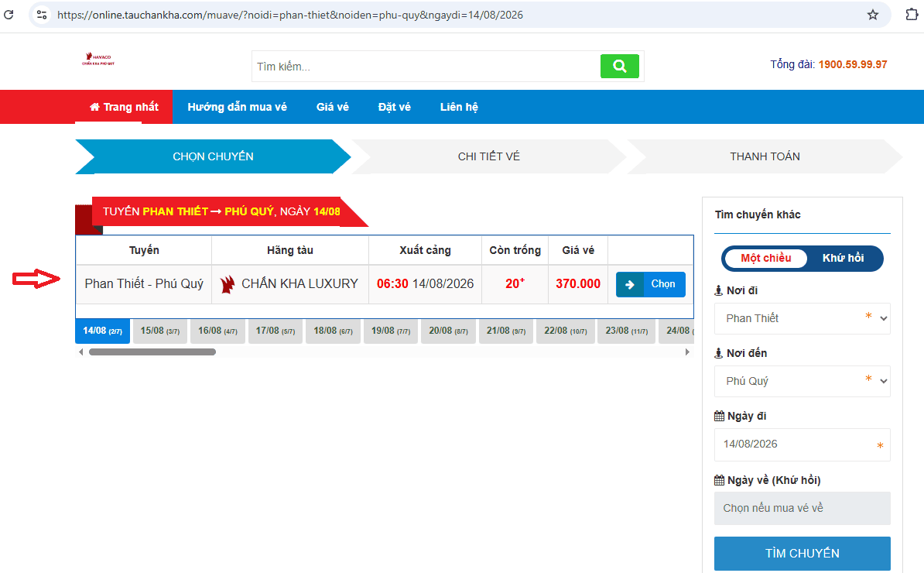Click the CHẤN KHA LUXURY text
Viewport: 924px width, 573px height.
(x=300, y=284)
